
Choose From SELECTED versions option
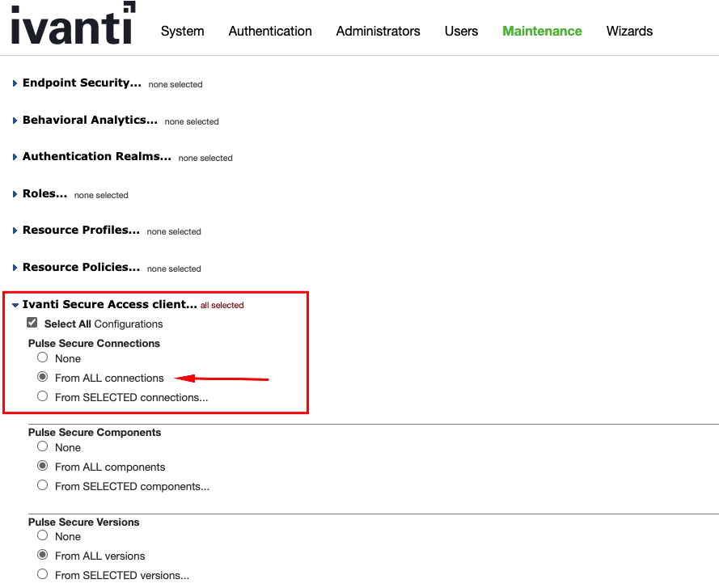[x=42, y=573]
